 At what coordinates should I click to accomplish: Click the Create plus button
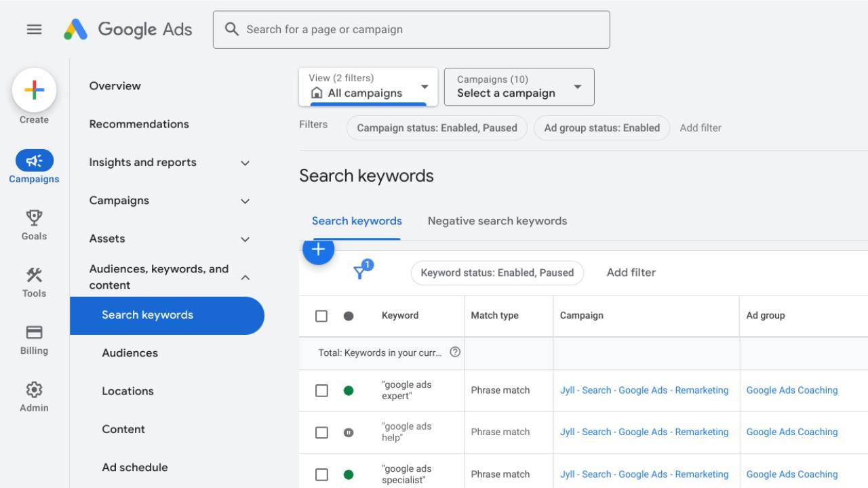pos(34,89)
